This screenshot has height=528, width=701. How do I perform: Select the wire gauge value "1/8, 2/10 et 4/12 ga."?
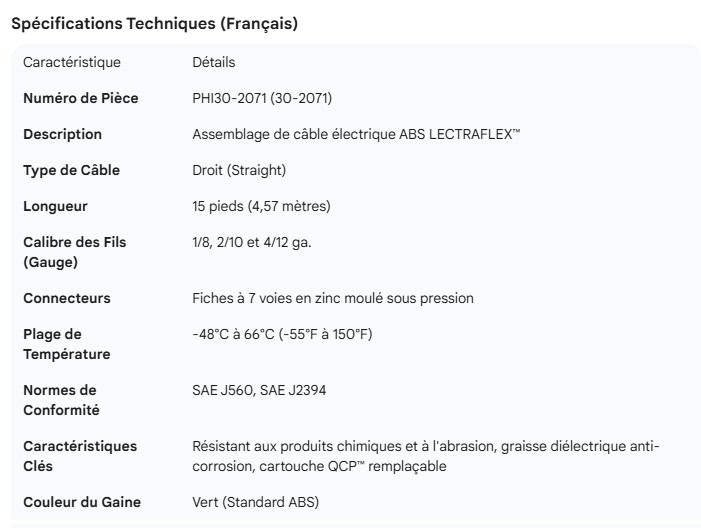(x=251, y=242)
